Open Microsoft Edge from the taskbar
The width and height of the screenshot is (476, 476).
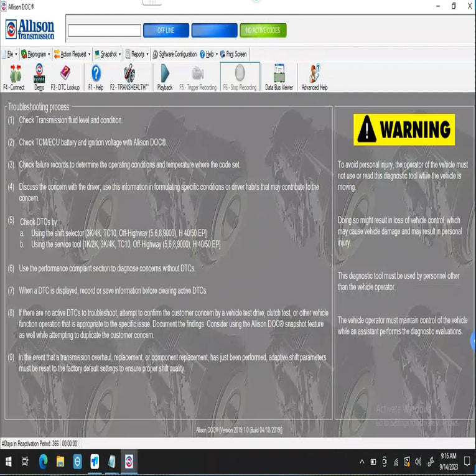coord(44,462)
